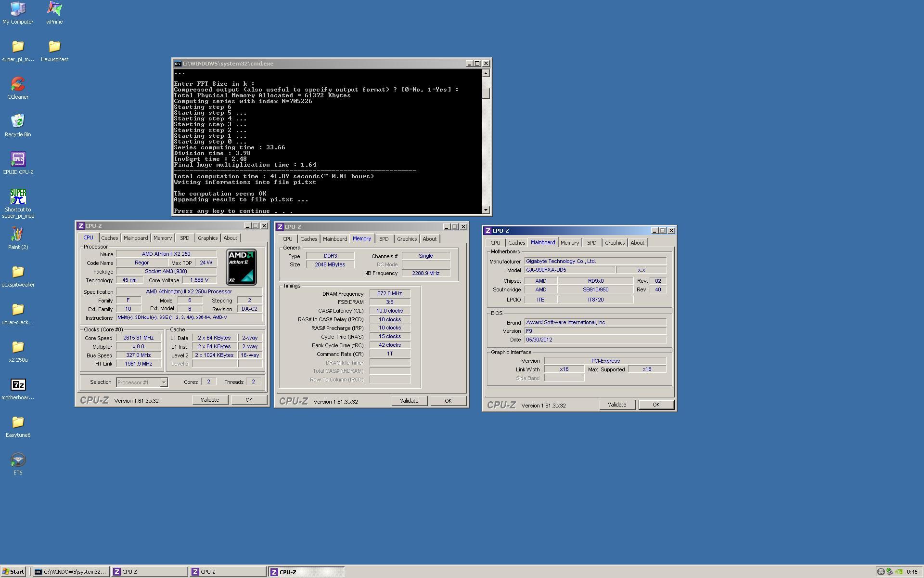Open About tab in the Mainboard window

click(x=638, y=243)
